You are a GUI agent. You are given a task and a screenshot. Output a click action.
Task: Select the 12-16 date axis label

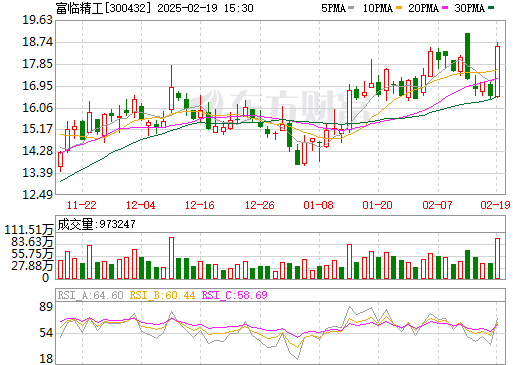coord(200,205)
